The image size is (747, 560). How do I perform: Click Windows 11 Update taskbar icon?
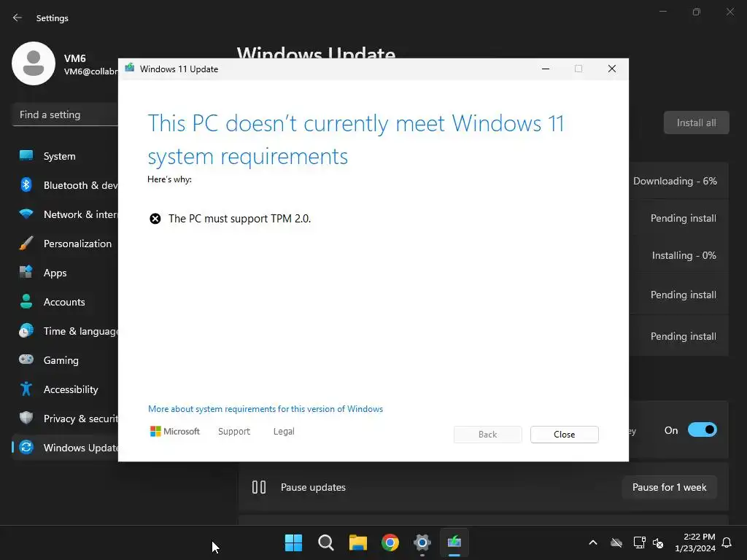(454, 542)
